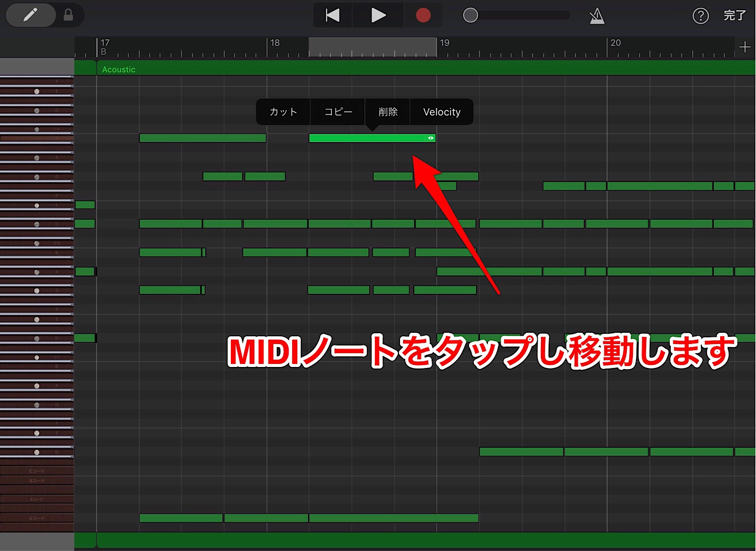Open song sections with the plus icon
Viewport: 756px width, 551px height.
[745, 48]
